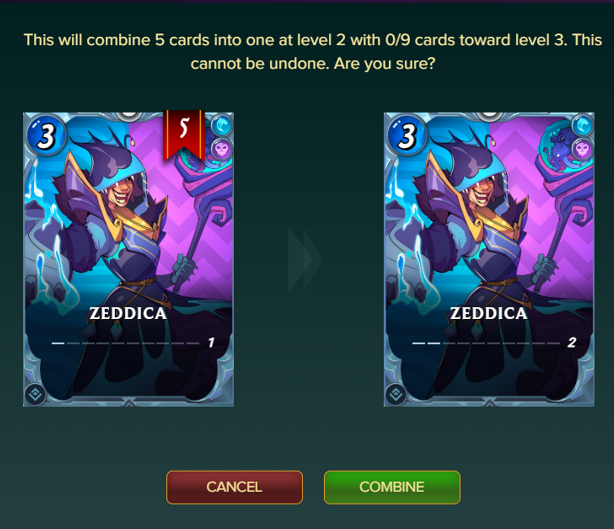
Task: Click the level 1 progress bar on left card
Action: click(125, 343)
